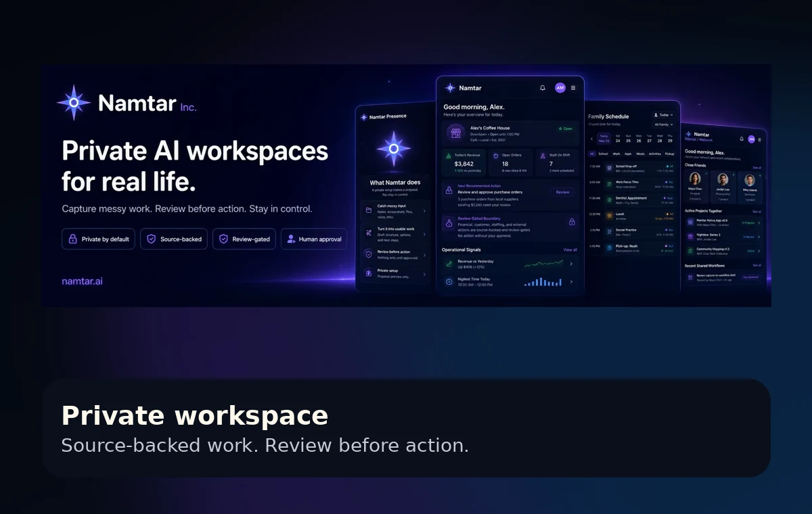Open the AM avatar in the overview panel
Viewport: 812px width, 514px height.
click(560, 88)
